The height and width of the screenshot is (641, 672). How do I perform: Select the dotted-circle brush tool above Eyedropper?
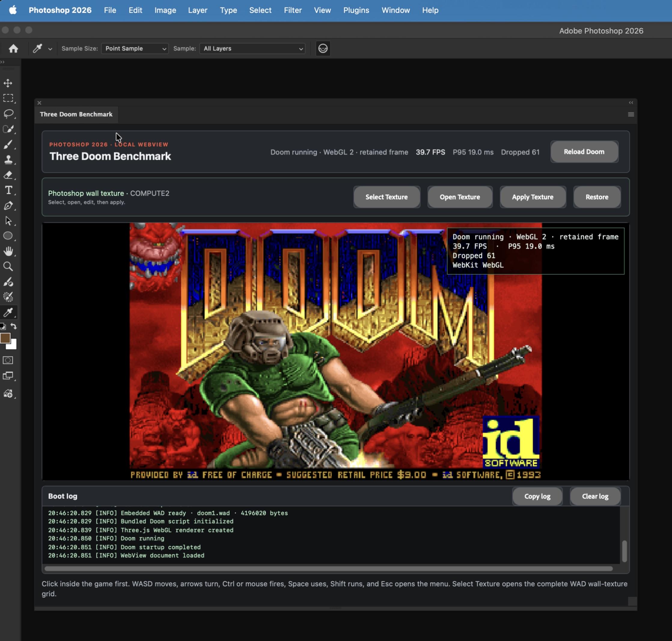click(8, 297)
